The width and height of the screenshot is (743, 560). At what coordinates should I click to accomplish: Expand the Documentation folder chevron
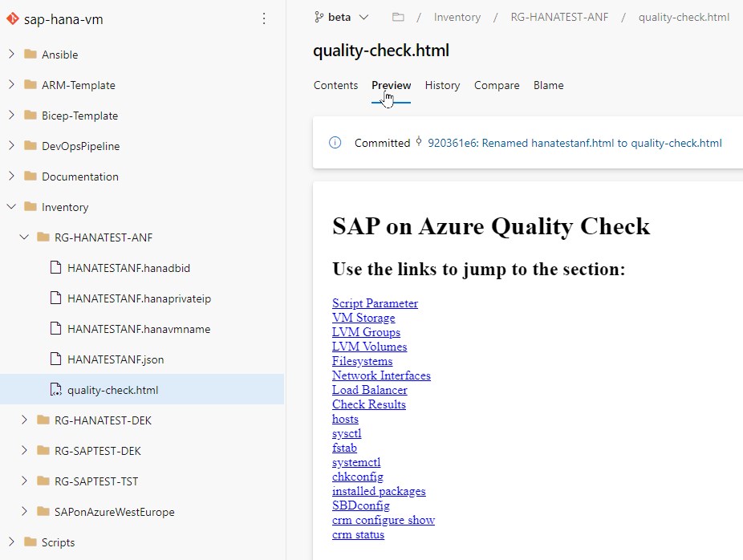(x=11, y=177)
